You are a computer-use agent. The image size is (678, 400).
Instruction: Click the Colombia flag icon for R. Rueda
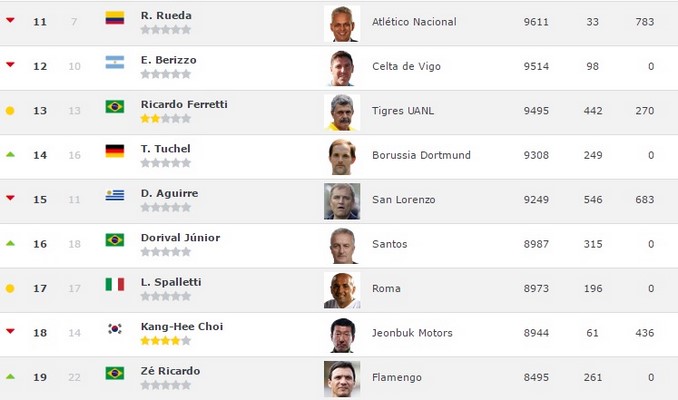(x=114, y=18)
